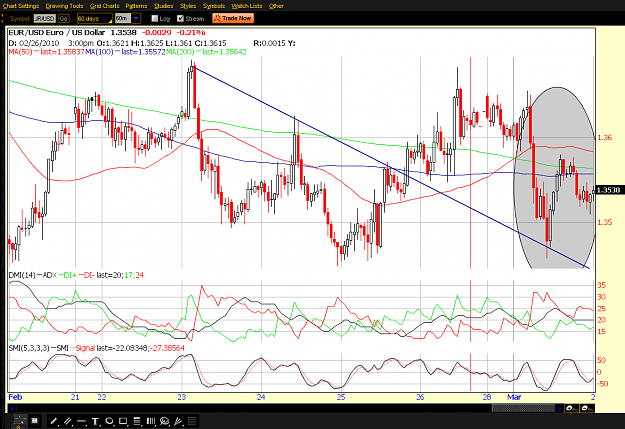Select the horizontal retracement lines tool
This screenshot has height=429, width=625.
(137, 421)
